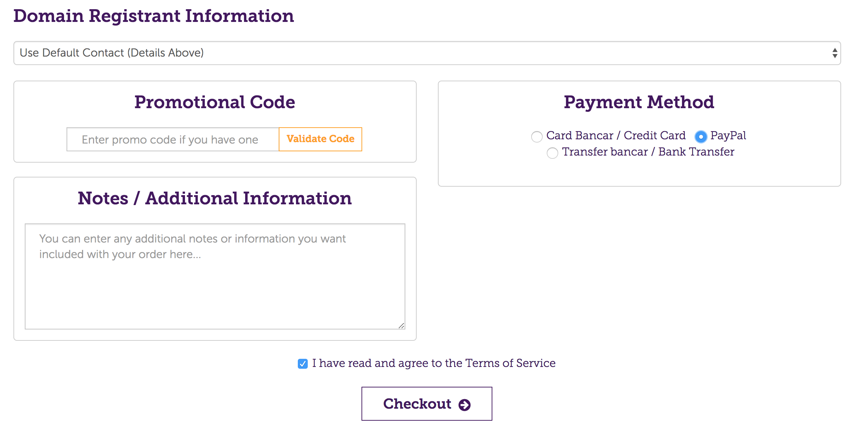Click the Promotional Code heading

215,103
